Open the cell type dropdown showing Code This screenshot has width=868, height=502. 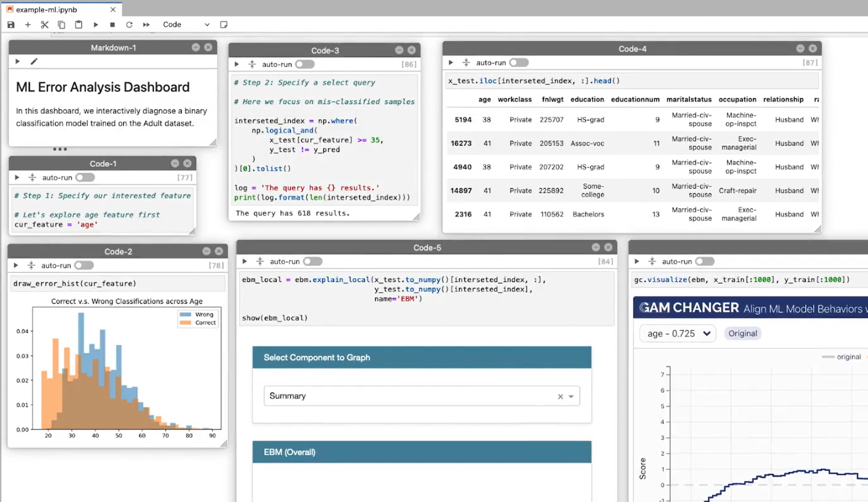tap(186, 24)
